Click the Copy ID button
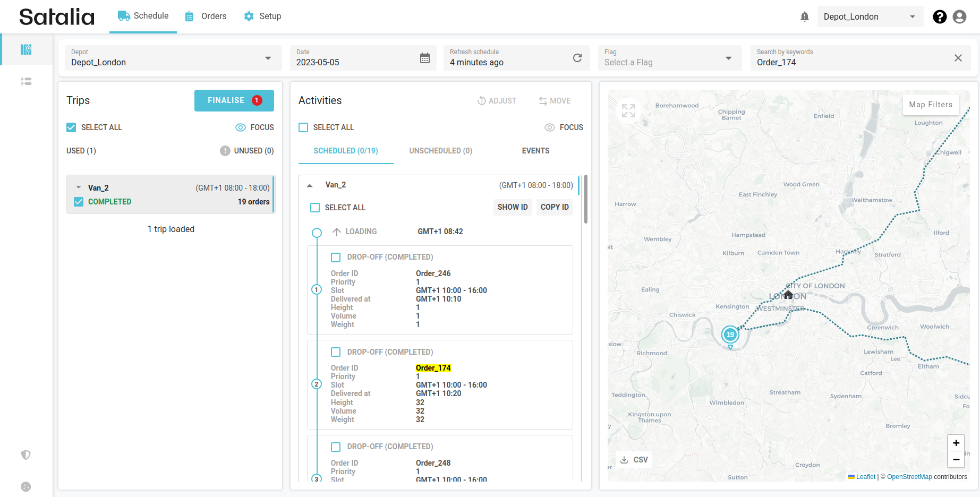 pos(554,207)
